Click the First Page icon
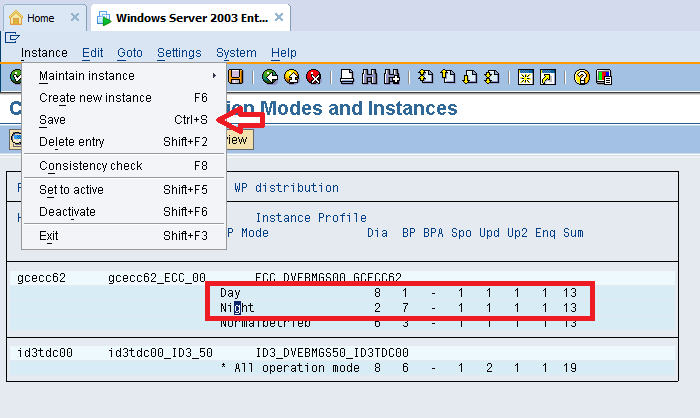The height and width of the screenshot is (418, 700). (425, 77)
